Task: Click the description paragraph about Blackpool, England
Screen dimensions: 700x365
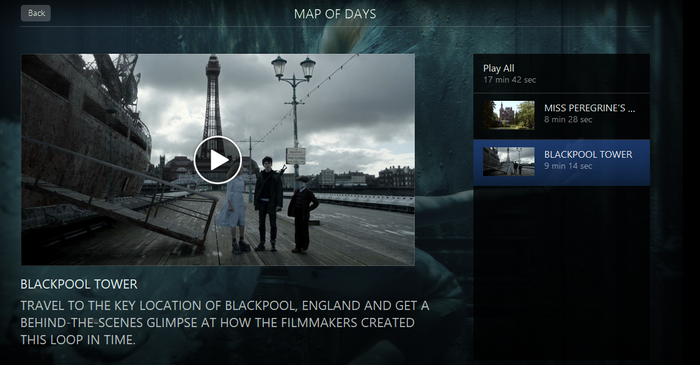Action: tap(225, 323)
